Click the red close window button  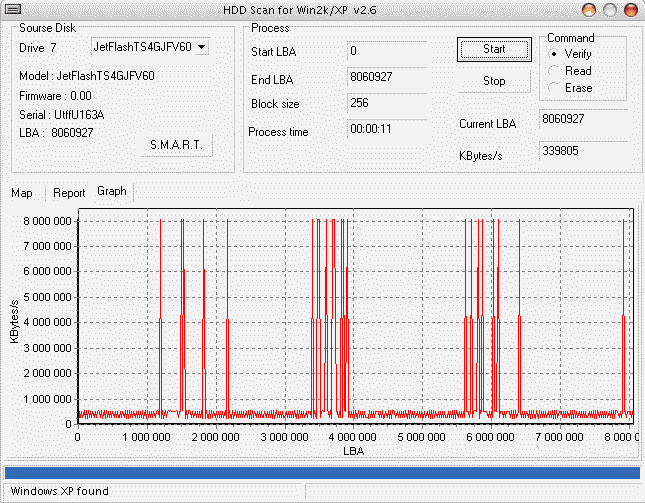coord(630,9)
